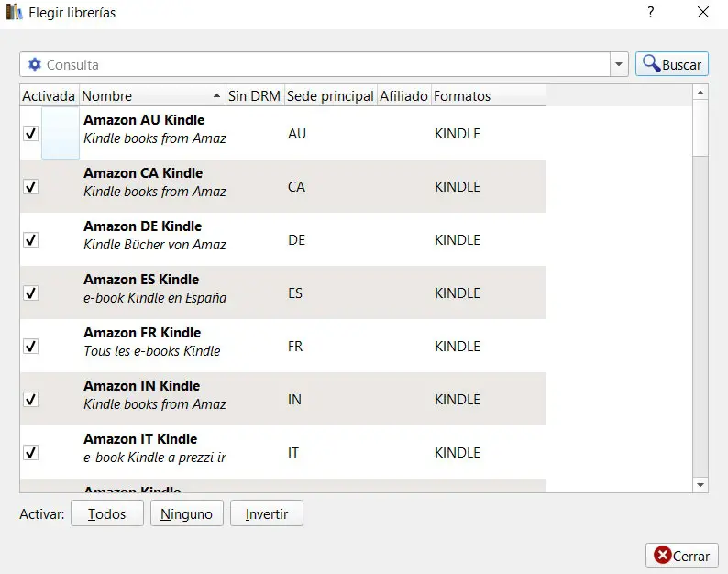
Task: Click the Buscar button with magnifier icon
Action: click(x=671, y=64)
